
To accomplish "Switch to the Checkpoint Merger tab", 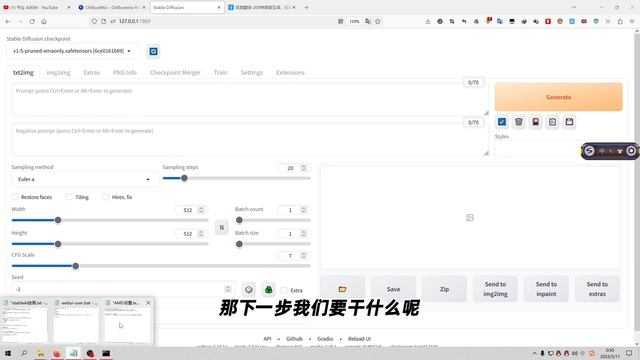I will (175, 73).
